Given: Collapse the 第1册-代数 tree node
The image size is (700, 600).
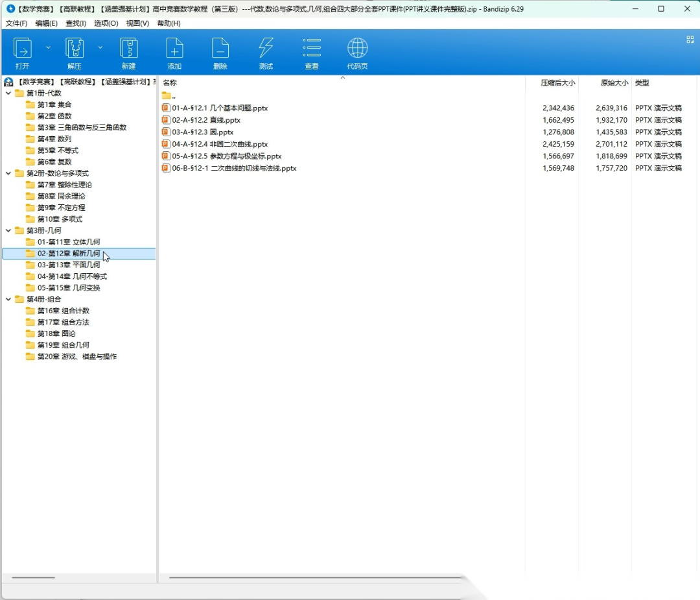Looking at the screenshot, I should [8, 93].
